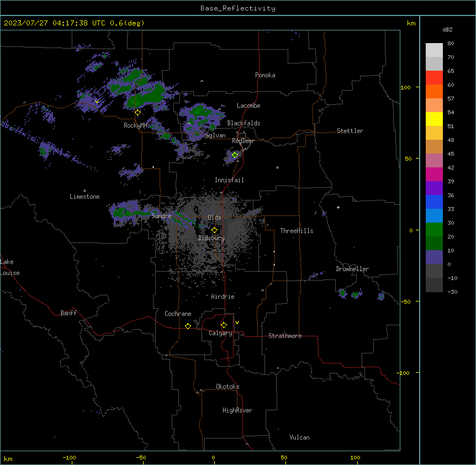This screenshot has height=465, width=476.
Task: Click the asterisk marker above Limestone
Action: (x=84, y=191)
